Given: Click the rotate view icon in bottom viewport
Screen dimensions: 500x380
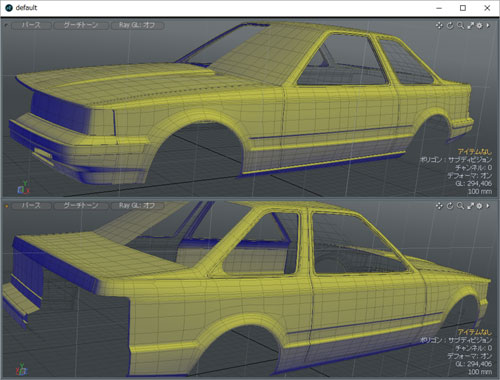Looking at the screenshot, I should pos(450,206).
